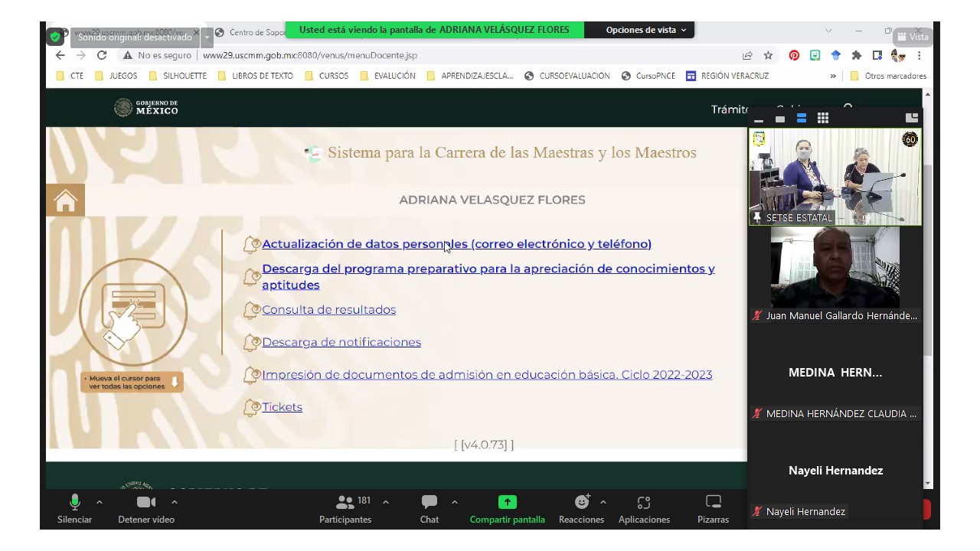Open the 'Opciones de vista' dropdown
The image size is (980, 551).
[645, 30]
